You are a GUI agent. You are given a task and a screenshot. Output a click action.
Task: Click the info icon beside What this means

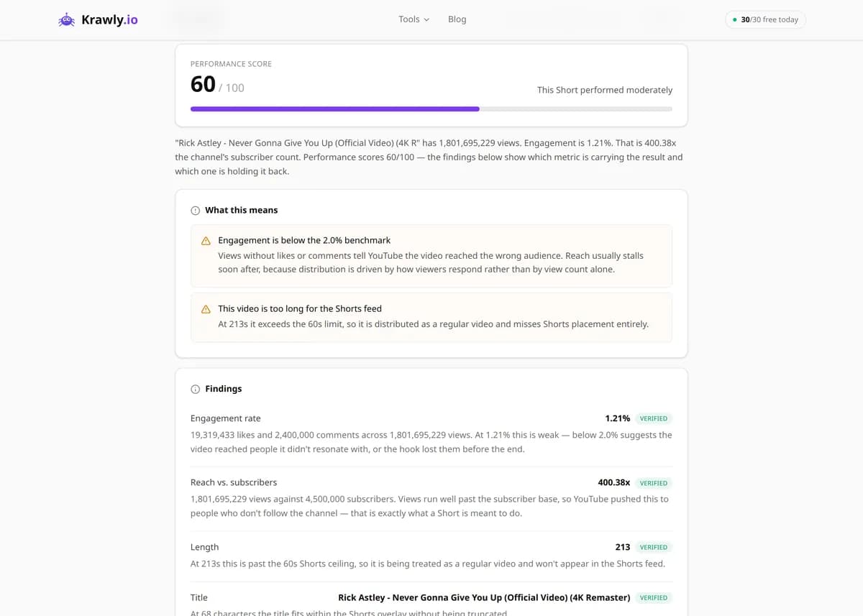click(195, 211)
